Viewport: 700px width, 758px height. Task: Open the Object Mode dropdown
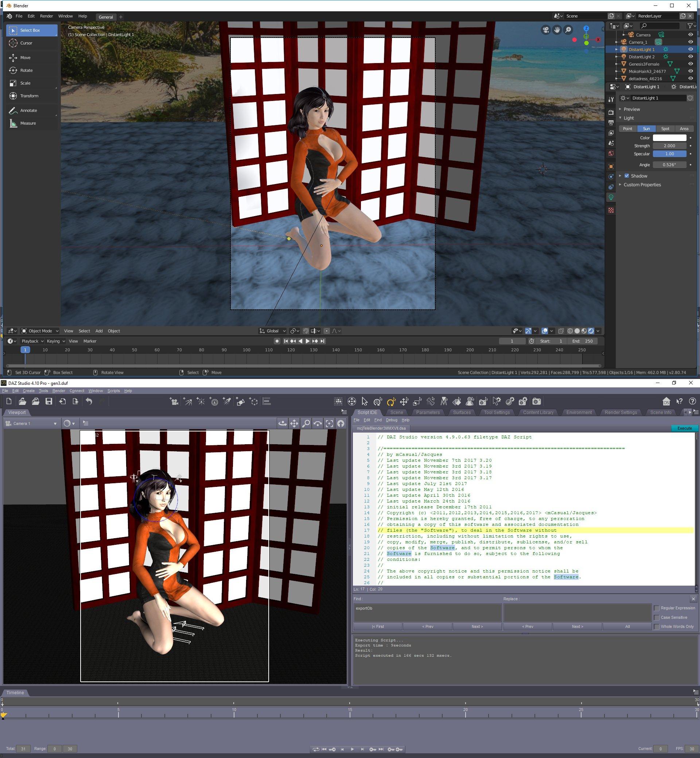[40, 331]
